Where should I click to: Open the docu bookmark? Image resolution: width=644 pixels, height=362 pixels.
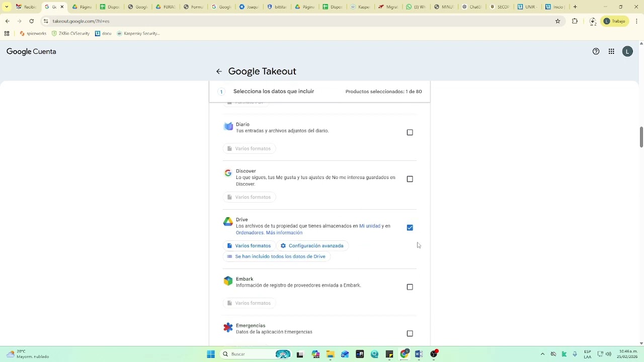coord(103,33)
